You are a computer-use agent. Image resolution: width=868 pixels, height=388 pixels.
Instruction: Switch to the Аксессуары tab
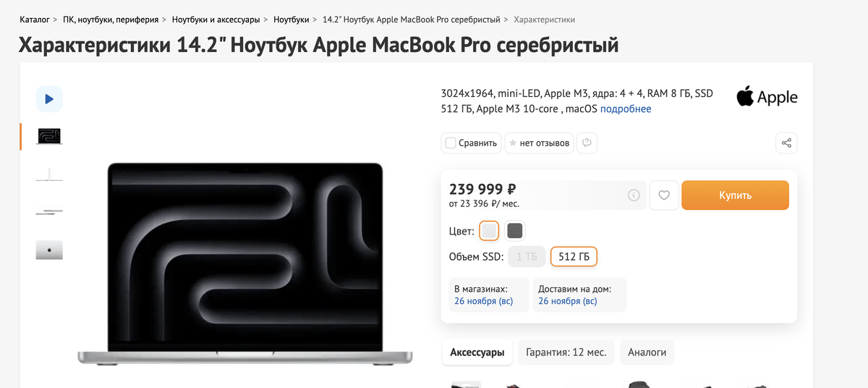pos(477,353)
